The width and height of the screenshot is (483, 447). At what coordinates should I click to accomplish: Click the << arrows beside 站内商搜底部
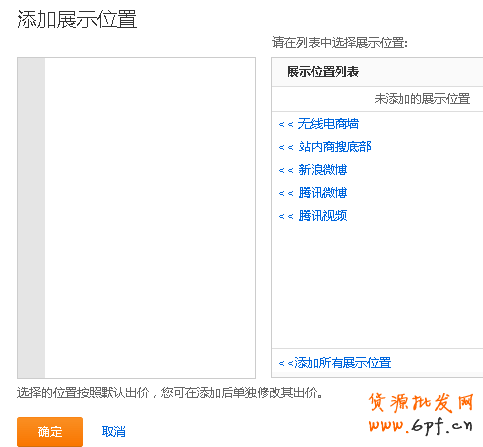coord(286,147)
